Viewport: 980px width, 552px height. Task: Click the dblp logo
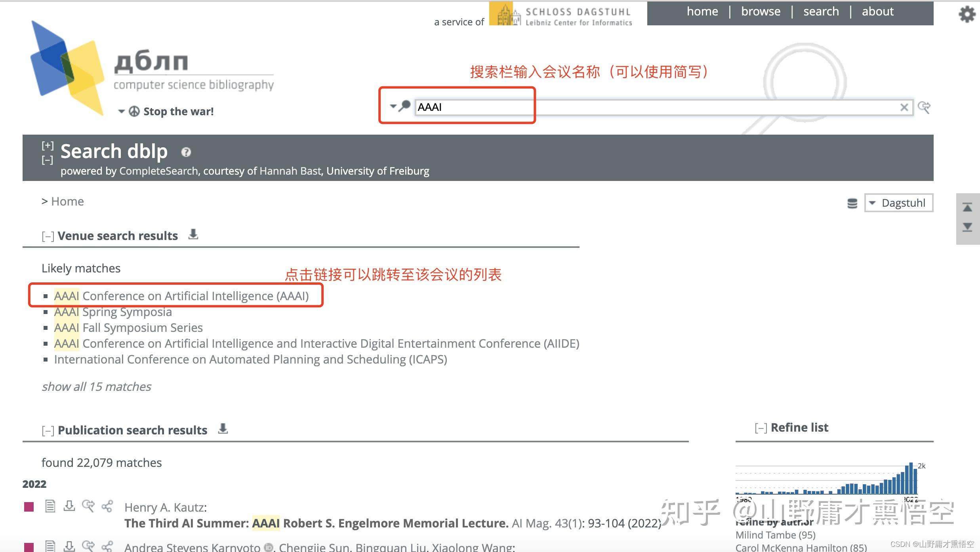tap(152, 68)
